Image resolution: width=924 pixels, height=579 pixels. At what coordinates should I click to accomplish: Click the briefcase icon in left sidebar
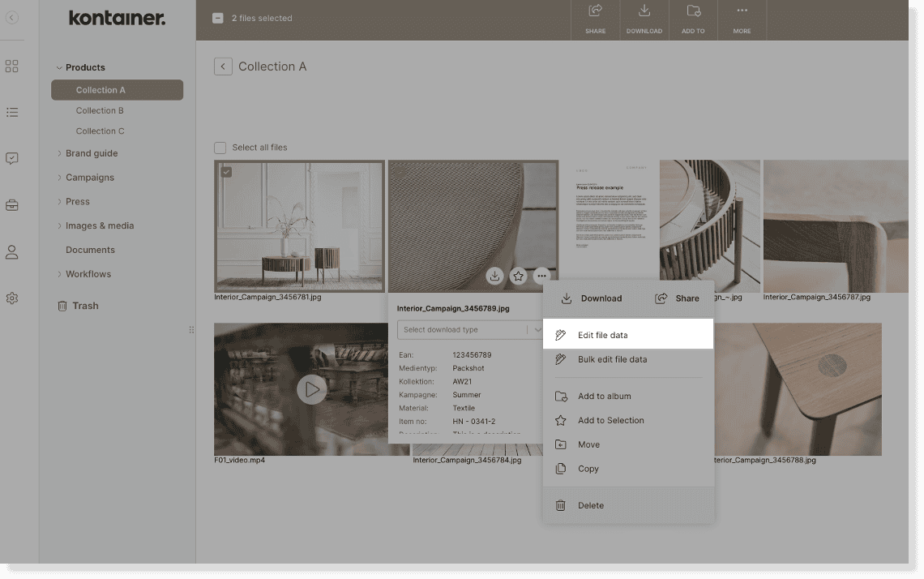click(x=12, y=205)
